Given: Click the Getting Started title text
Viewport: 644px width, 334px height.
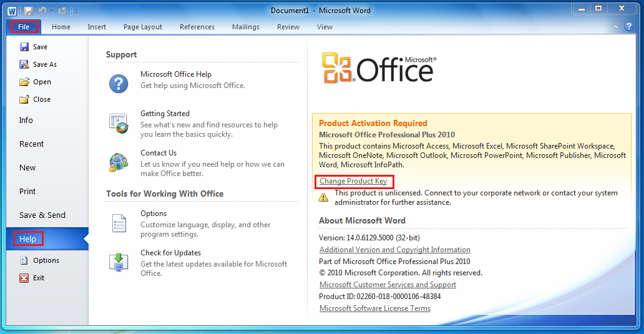Looking at the screenshot, I should tap(165, 114).
